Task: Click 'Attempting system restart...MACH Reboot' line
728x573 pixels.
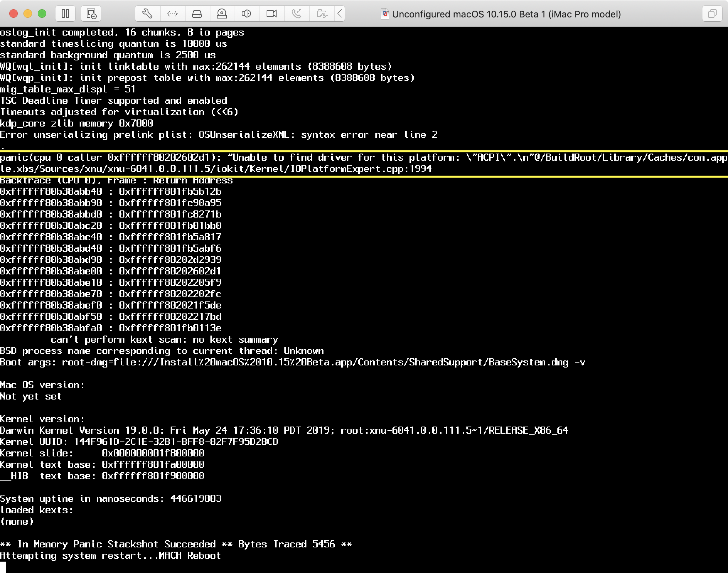Action: pyautogui.click(x=111, y=556)
